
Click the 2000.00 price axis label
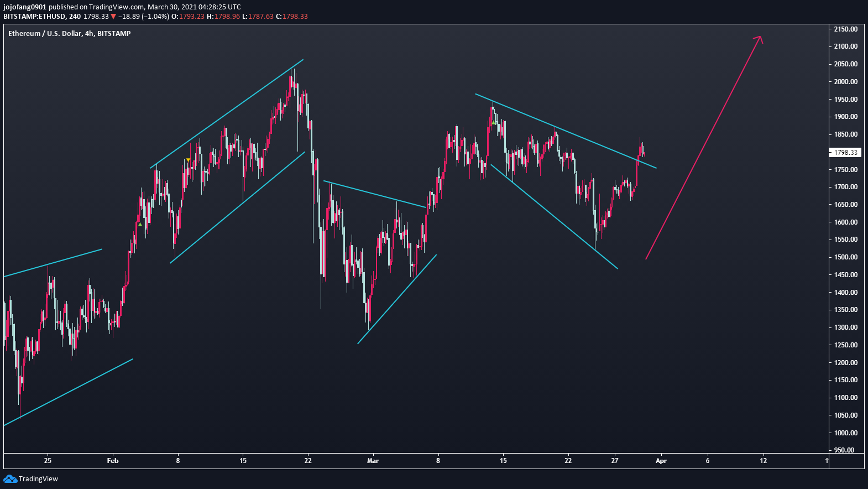click(x=846, y=82)
